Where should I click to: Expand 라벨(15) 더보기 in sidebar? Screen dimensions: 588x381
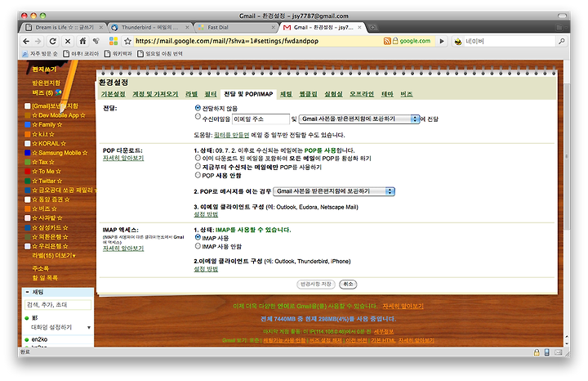pyautogui.click(x=54, y=256)
